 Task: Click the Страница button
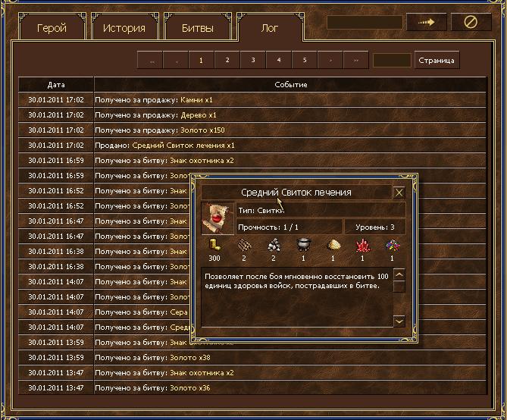(x=437, y=60)
